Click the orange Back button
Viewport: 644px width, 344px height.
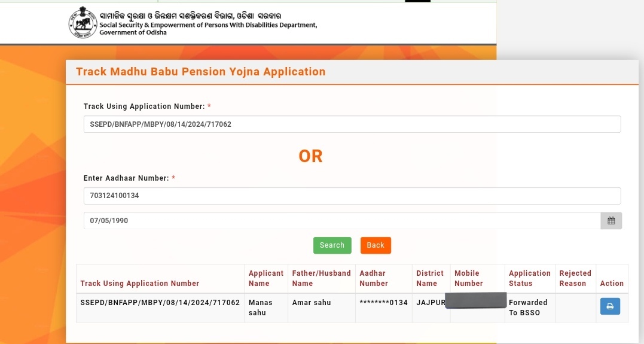[376, 245]
